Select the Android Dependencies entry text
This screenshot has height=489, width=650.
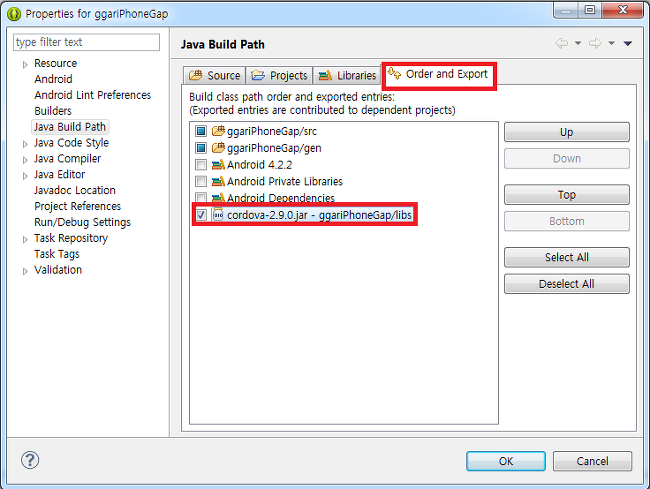coord(281,198)
